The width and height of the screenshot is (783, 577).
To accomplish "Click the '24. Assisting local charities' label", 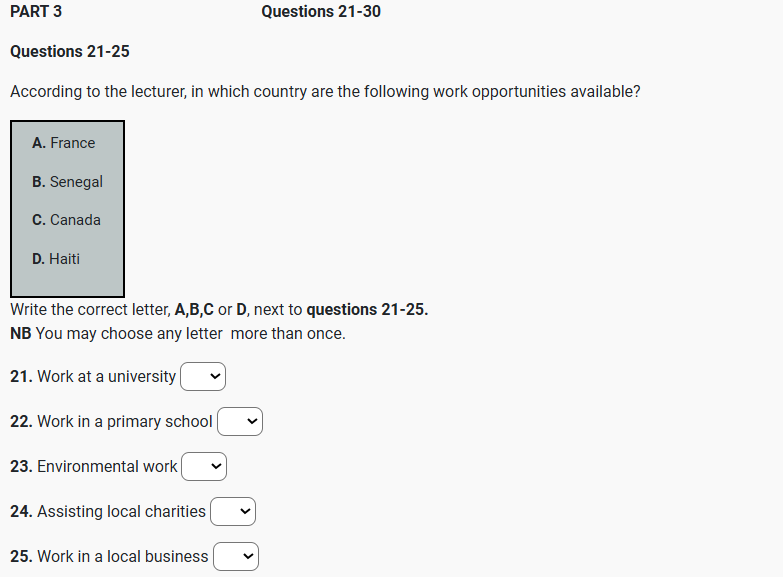I will [x=108, y=512].
